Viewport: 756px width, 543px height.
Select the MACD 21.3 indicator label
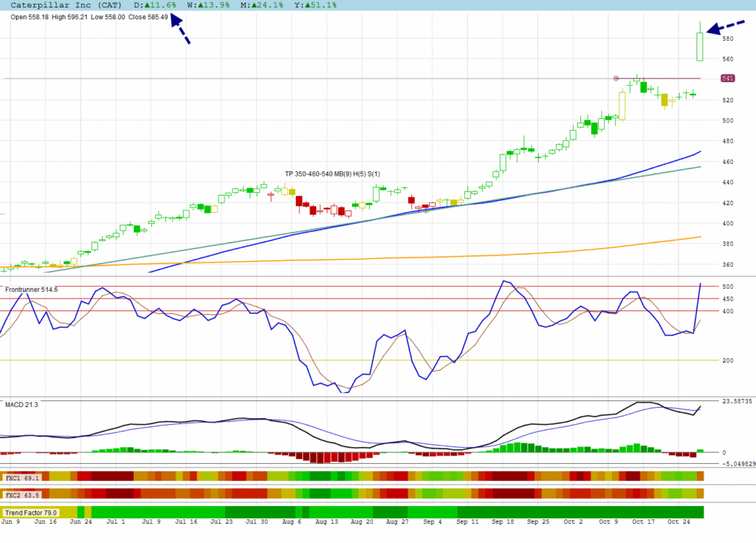tap(21, 404)
